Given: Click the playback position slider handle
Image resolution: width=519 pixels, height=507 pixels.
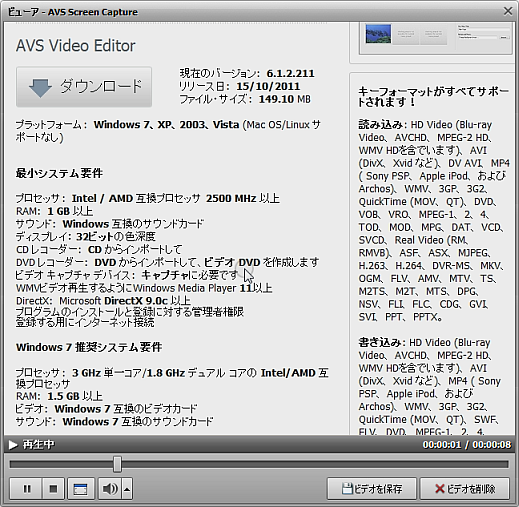Looking at the screenshot, I should click(x=117, y=464).
